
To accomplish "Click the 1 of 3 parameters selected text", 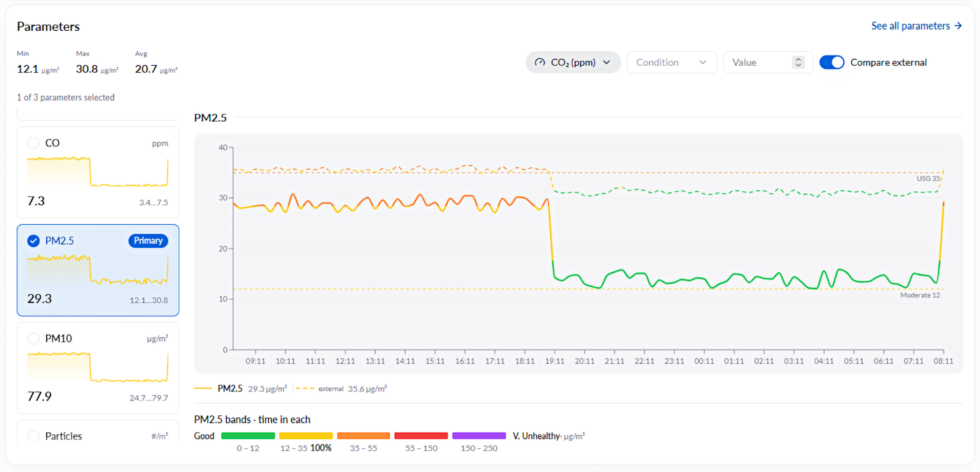I will (x=66, y=97).
